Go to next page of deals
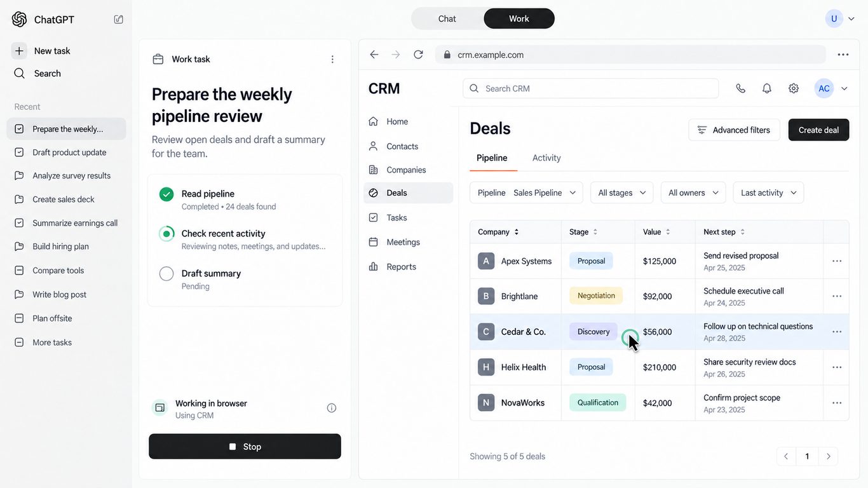The width and height of the screenshot is (868, 488). pos(829,456)
